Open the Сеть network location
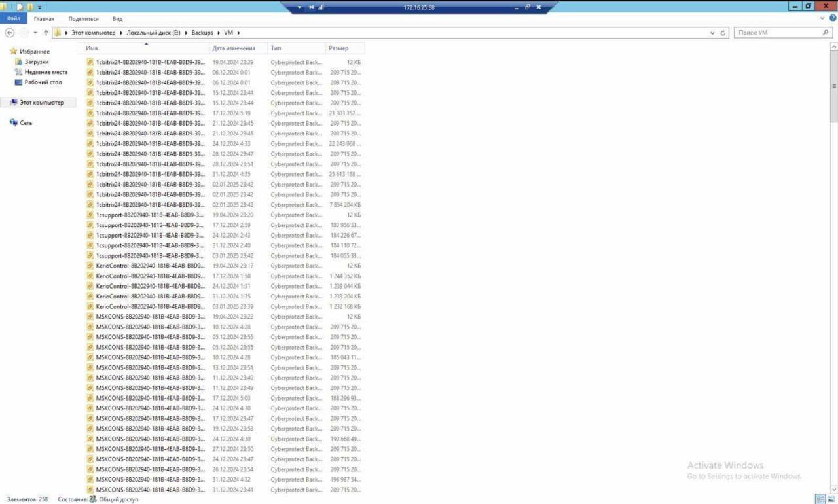This screenshot has width=838, height=504. [x=26, y=123]
